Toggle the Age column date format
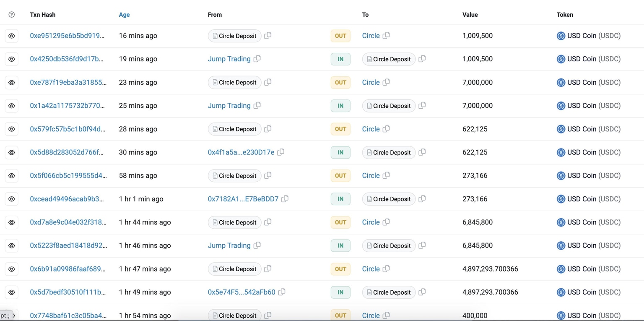This screenshot has width=644, height=321. pyautogui.click(x=124, y=15)
